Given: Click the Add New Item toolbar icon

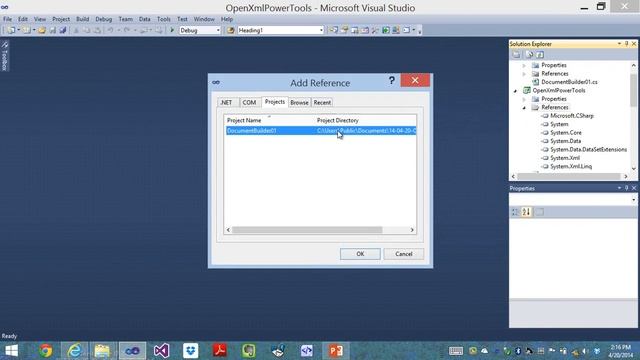Looking at the screenshot, I should 27,30.
